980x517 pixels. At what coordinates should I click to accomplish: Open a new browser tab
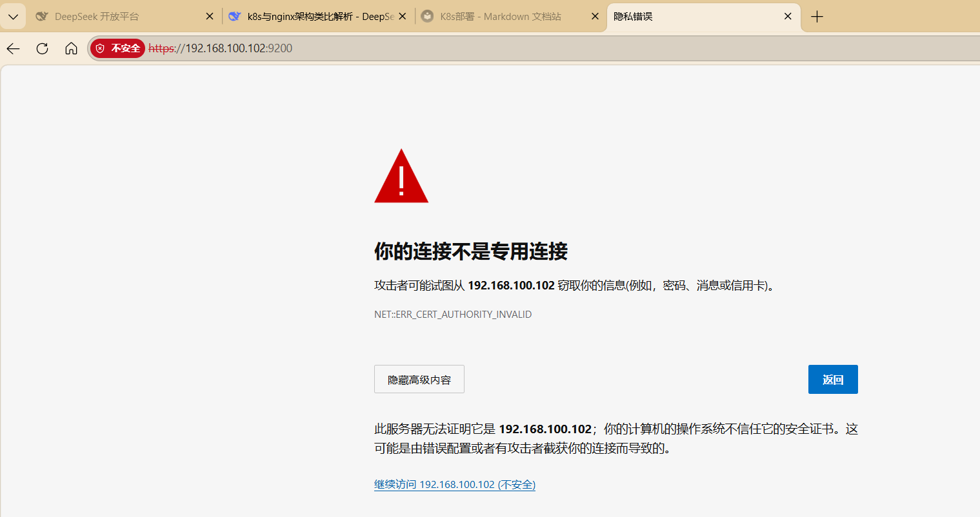817,17
